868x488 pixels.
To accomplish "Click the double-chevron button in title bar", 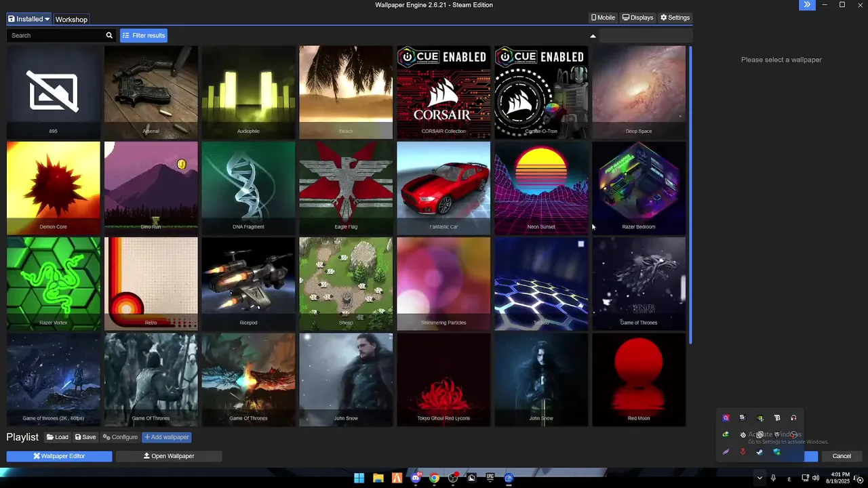I will [807, 5].
